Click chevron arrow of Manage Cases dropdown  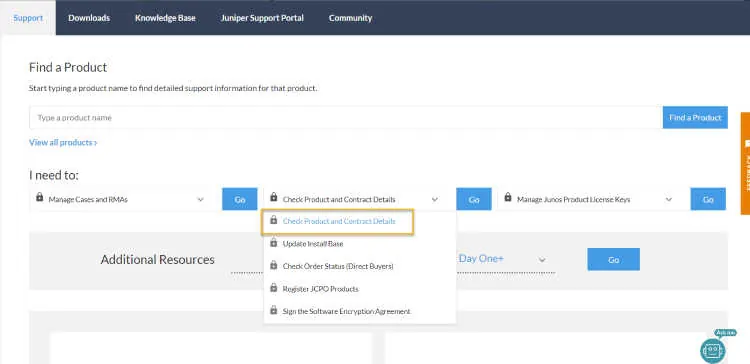pyautogui.click(x=200, y=199)
